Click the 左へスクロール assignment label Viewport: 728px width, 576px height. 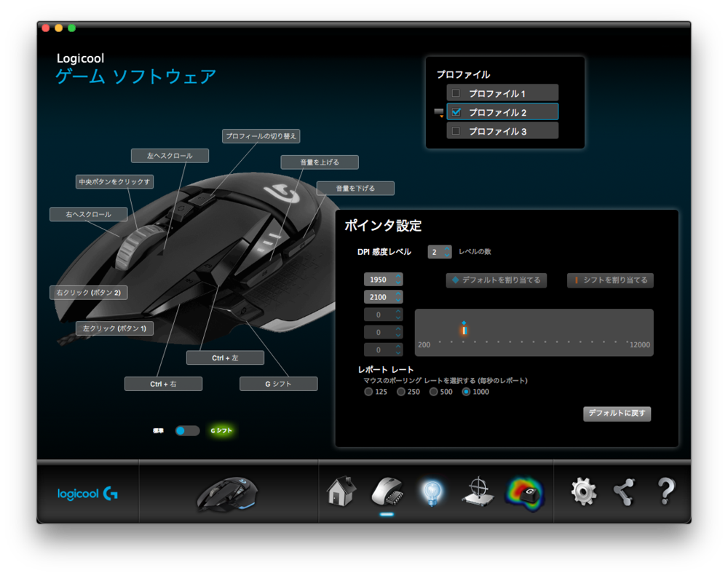coord(170,156)
